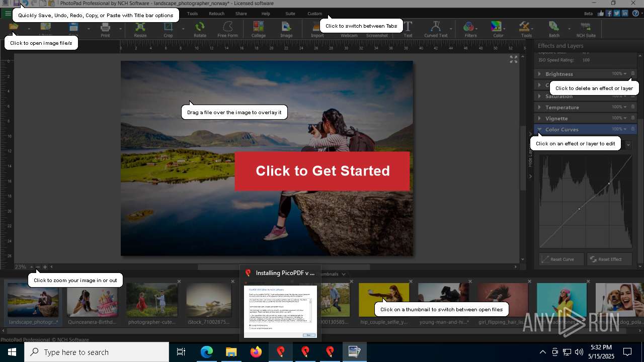Viewport: 644px width, 362px height.
Task: Click the Image toolbar icon
Action: [286, 29]
